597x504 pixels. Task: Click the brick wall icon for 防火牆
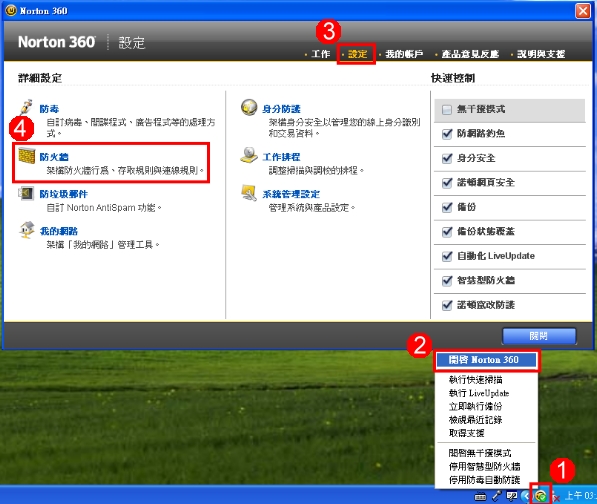pos(27,156)
